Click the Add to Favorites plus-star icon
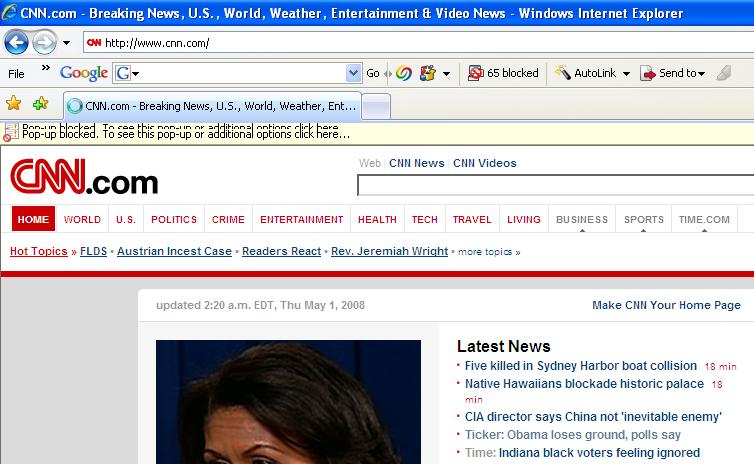Viewport: 754px width, 464px height. click(40, 103)
